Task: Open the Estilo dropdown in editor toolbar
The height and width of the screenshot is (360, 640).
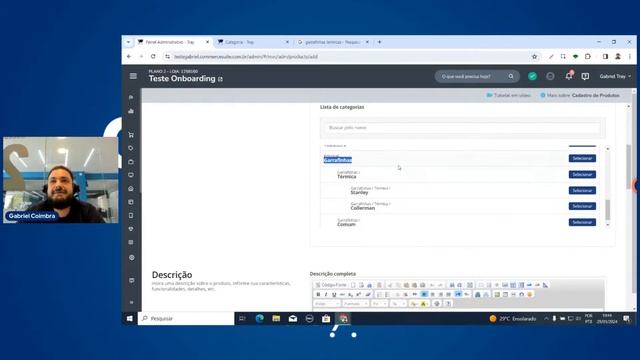Action: point(327,304)
